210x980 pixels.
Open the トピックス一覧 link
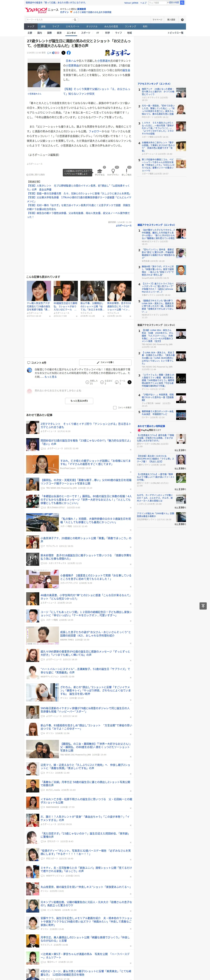[x=175, y=33]
